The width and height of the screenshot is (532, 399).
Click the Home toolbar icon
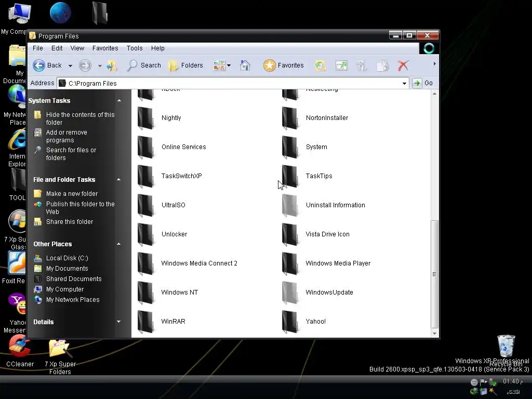pos(245,65)
